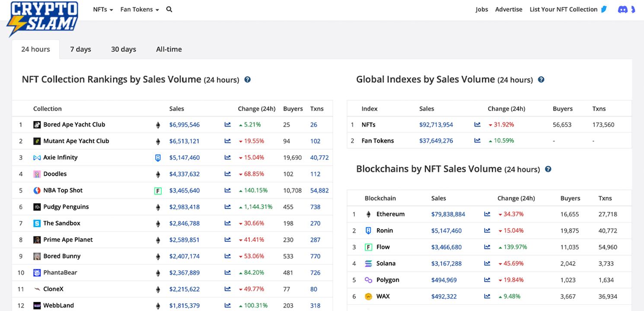Screen dimensions: 644x311
Task: Expand the NFTs dropdown menu
Action: [103, 9]
